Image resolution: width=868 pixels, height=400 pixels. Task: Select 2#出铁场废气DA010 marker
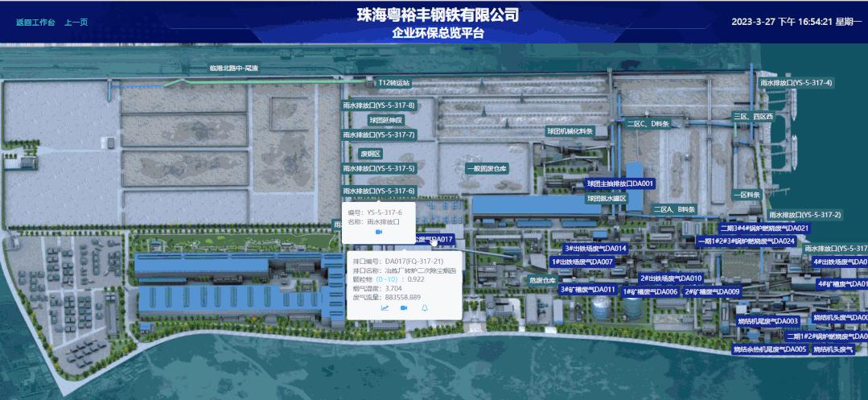tap(670, 278)
